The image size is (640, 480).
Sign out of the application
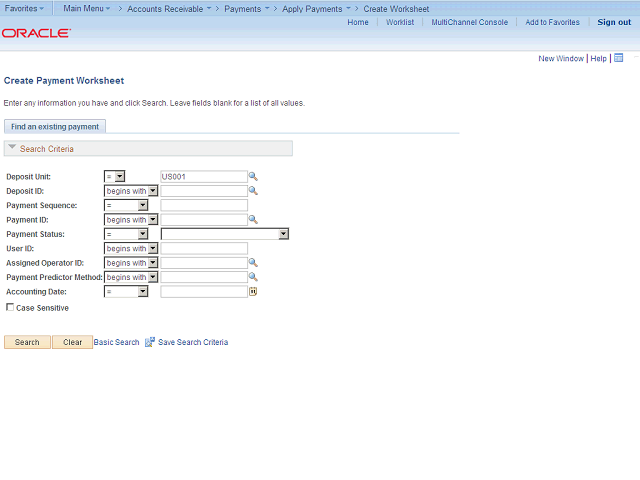614,22
